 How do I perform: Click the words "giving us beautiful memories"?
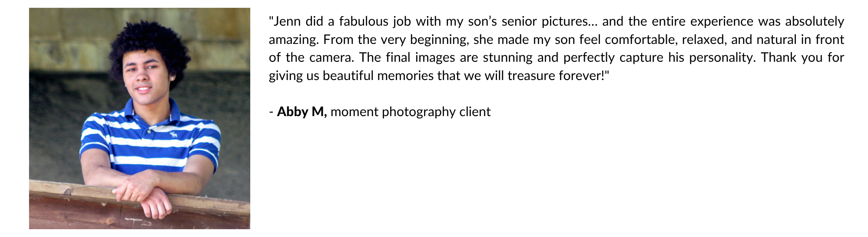[351, 76]
